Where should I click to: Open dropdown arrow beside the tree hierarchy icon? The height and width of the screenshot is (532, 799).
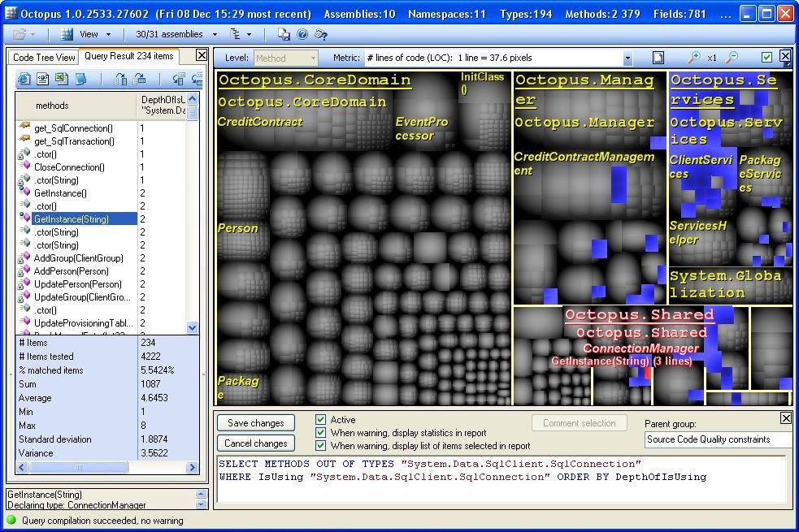tap(250, 35)
